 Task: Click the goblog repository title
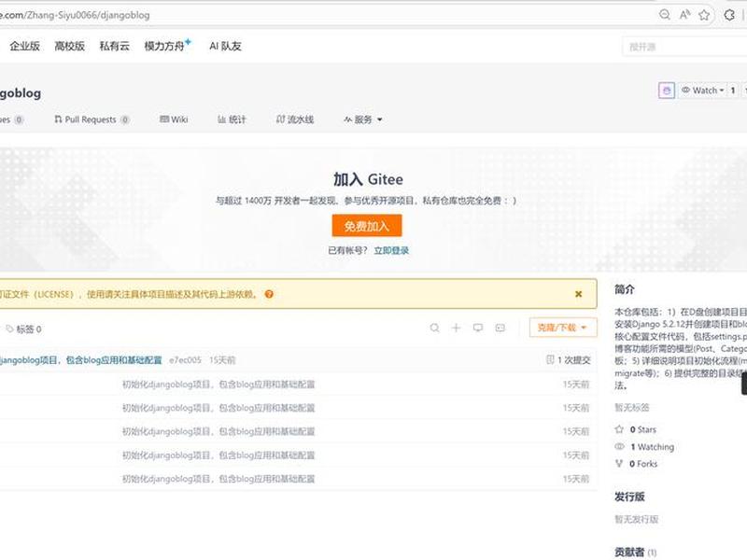tap(21, 92)
